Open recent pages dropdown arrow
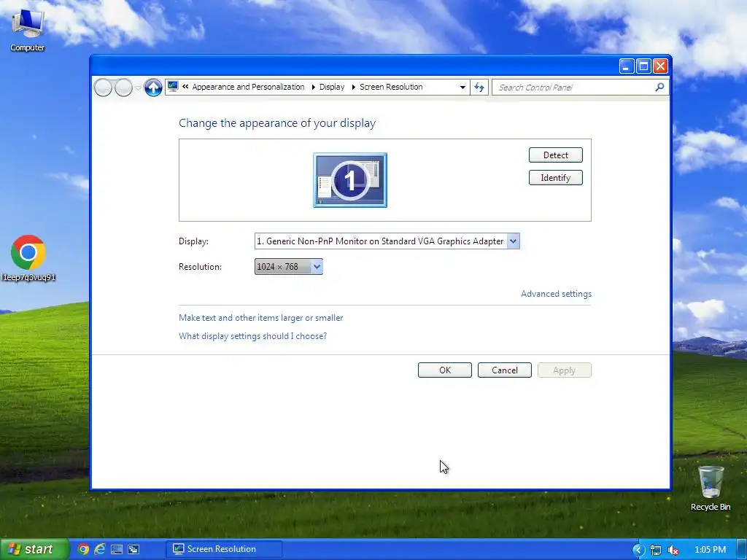 point(138,87)
